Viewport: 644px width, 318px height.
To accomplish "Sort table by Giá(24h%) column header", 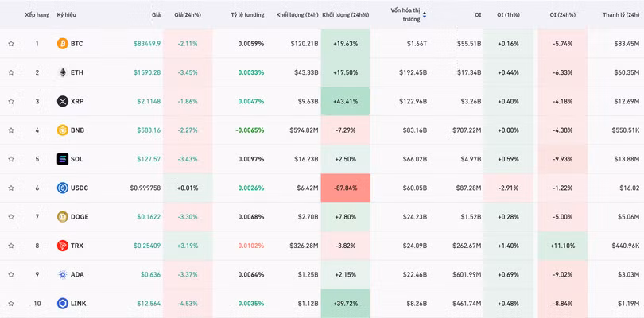I will point(188,14).
